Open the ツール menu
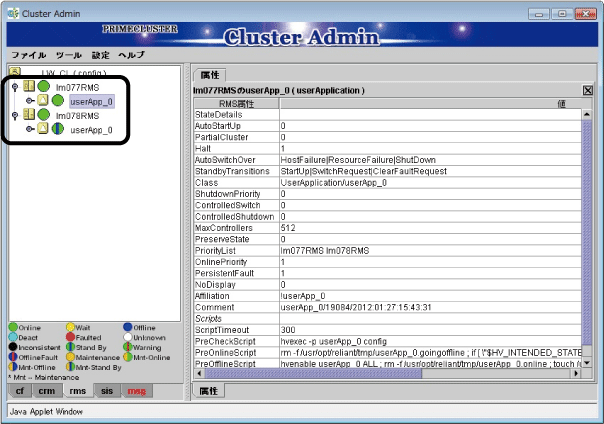 click(x=69, y=54)
